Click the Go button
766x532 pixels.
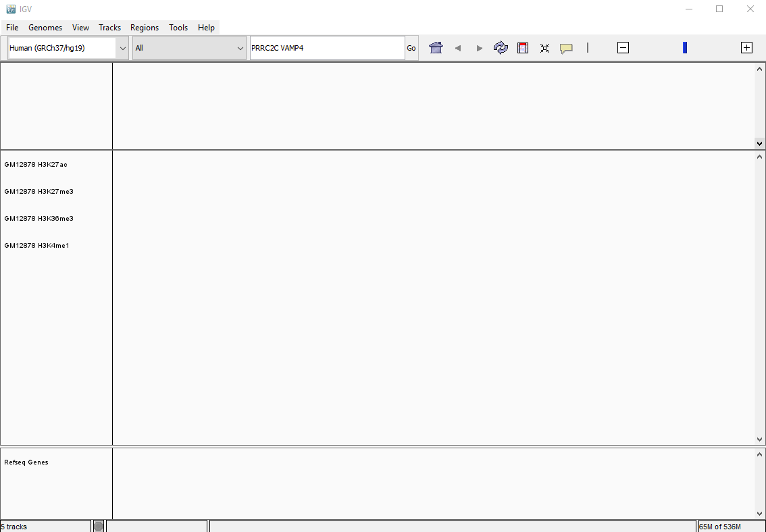click(x=411, y=48)
